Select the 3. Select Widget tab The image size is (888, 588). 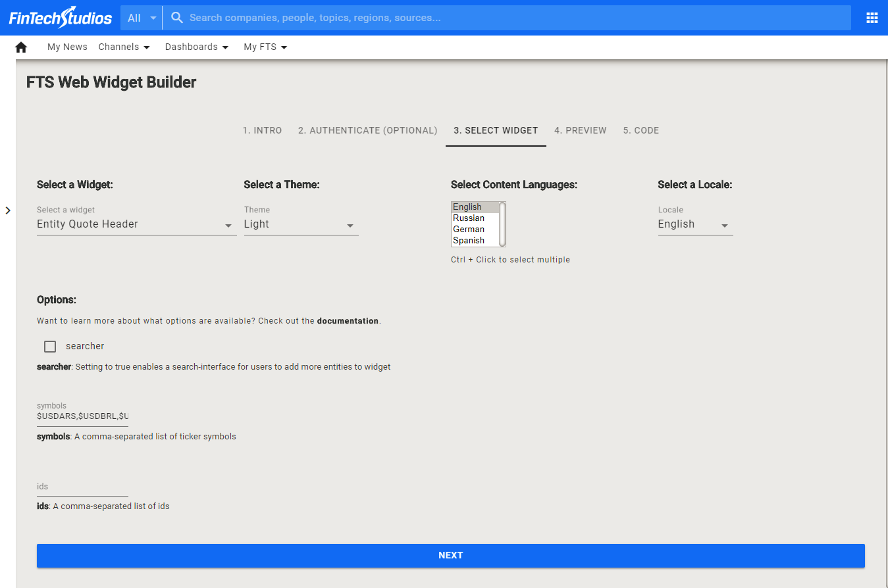[496, 130]
